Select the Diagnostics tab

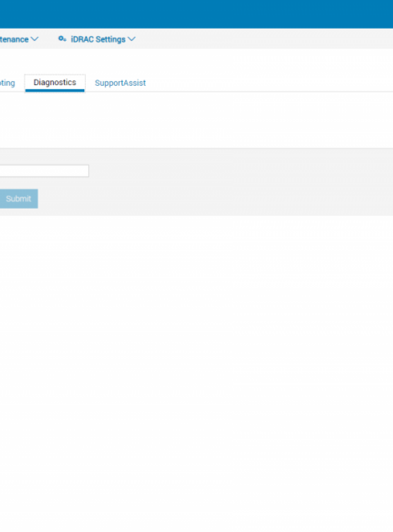(x=55, y=83)
